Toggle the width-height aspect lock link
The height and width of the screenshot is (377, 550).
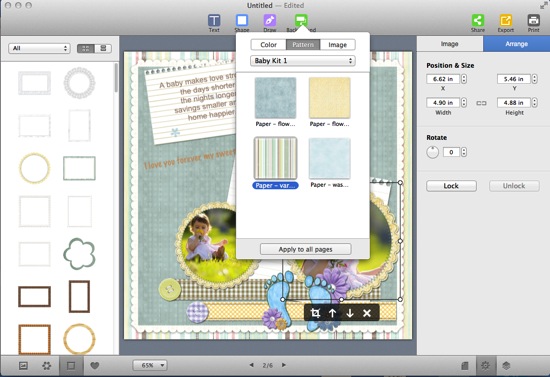click(481, 103)
